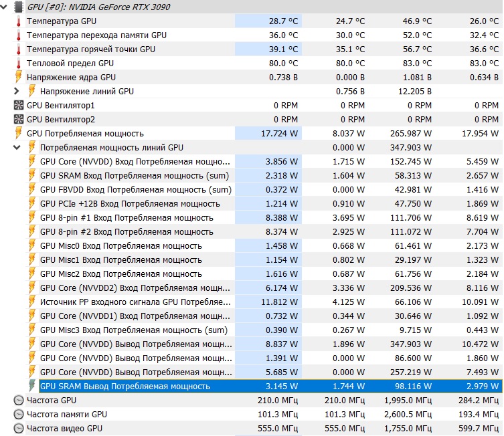Image resolution: width=504 pixels, height=436 pixels.
Task: Select the Напряжение ядра GPU row
Action: [x=257, y=78]
